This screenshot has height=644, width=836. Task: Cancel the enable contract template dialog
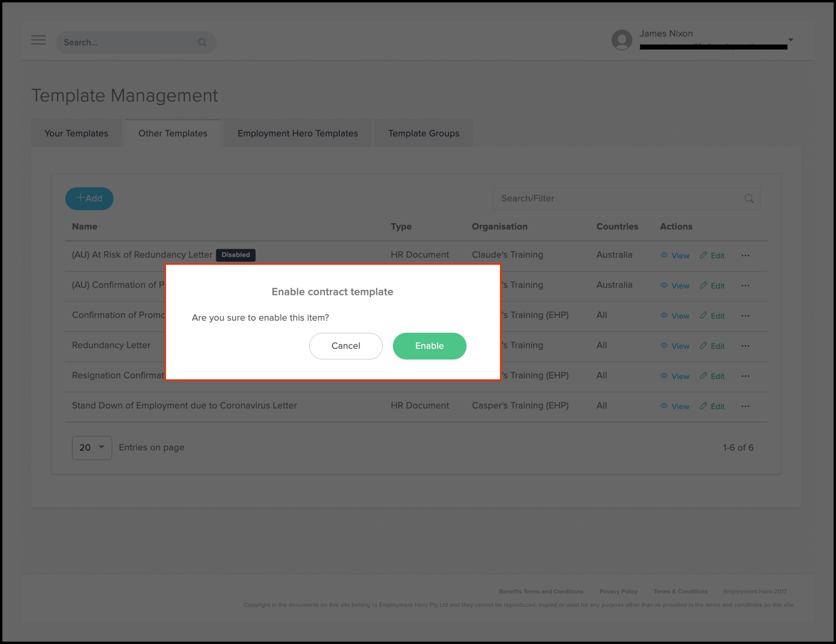[x=346, y=346]
